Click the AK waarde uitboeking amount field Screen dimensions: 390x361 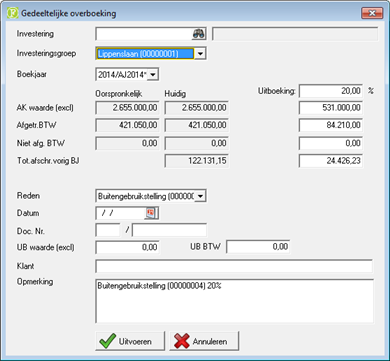tap(331, 108)
